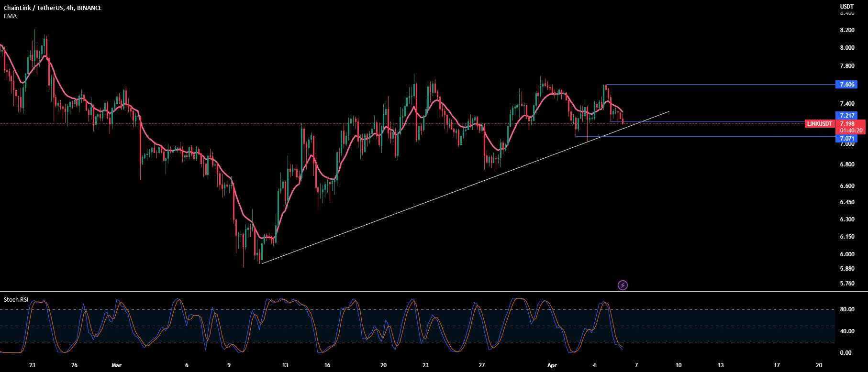
Task: Click the Apr label on time axis
Action: [552, 365]
